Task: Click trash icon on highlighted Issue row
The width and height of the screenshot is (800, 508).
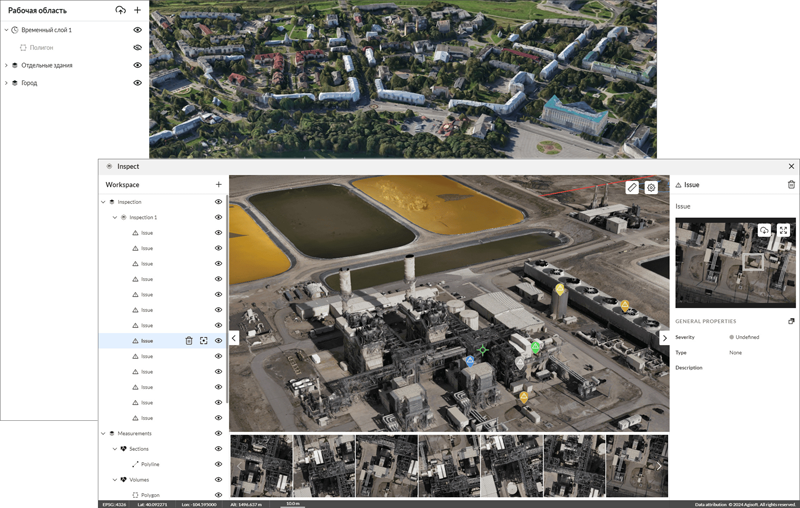Action: (x=188, y=341)
